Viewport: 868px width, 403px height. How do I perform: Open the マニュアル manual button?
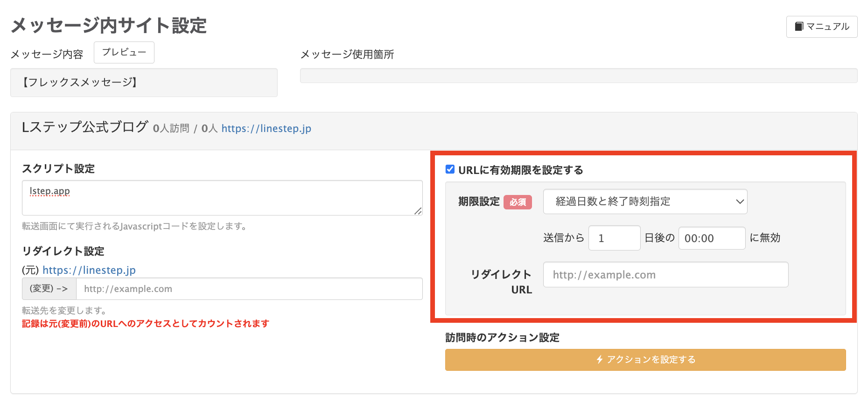point(821,27)
